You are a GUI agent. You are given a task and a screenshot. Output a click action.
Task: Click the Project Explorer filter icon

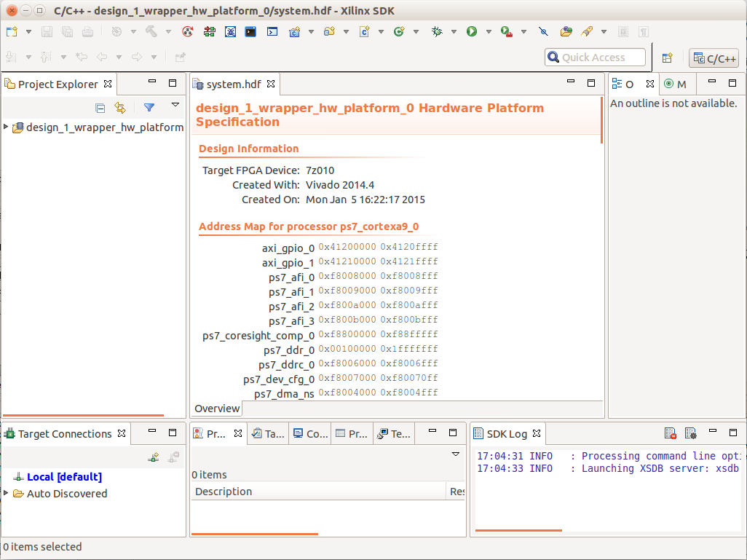pyautogui.click(x=149, y=108)
